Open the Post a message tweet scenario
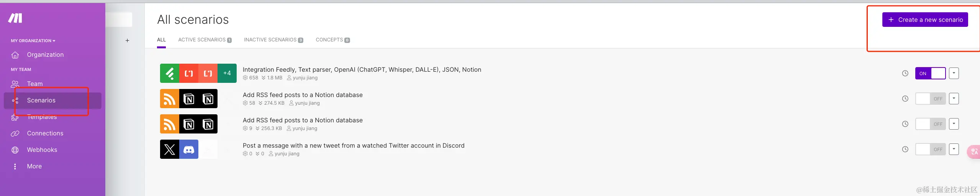 (x=353, y=145)
